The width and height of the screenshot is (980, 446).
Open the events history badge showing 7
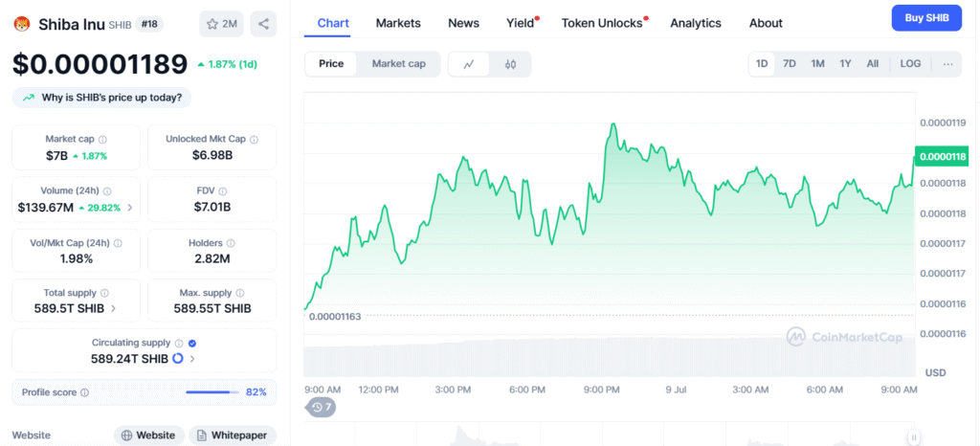[x=322, y=408]
